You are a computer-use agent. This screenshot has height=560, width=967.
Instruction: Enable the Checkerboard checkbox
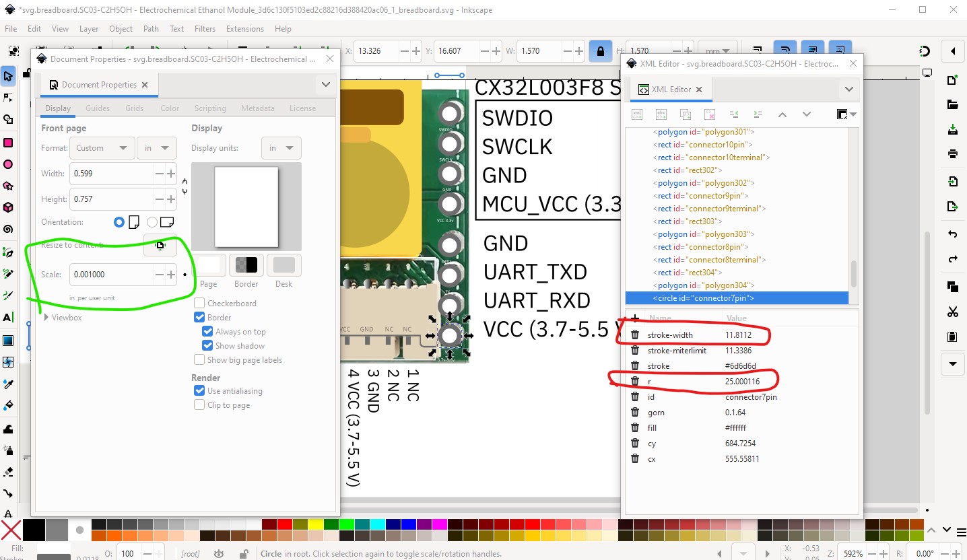click(x=199, y=304)
